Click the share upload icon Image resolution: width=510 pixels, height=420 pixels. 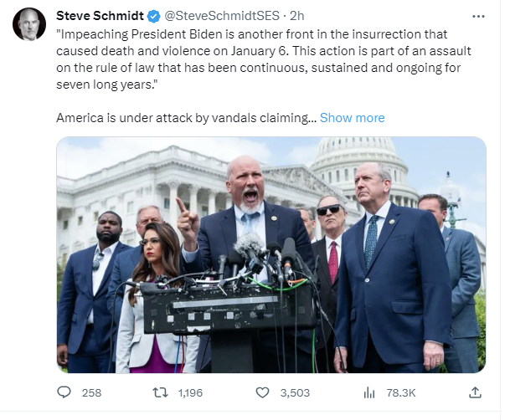click(x=475, y=392)
